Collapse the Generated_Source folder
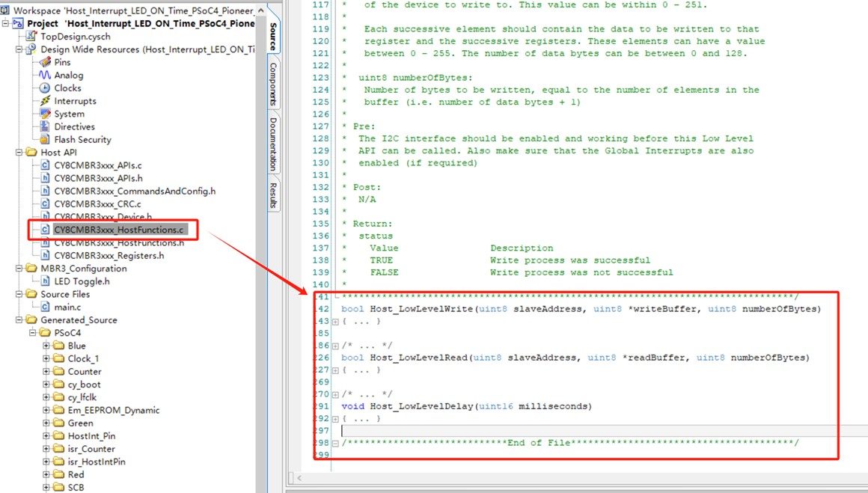868x493 pixels. pyautogui.click(x=19, y=319)
